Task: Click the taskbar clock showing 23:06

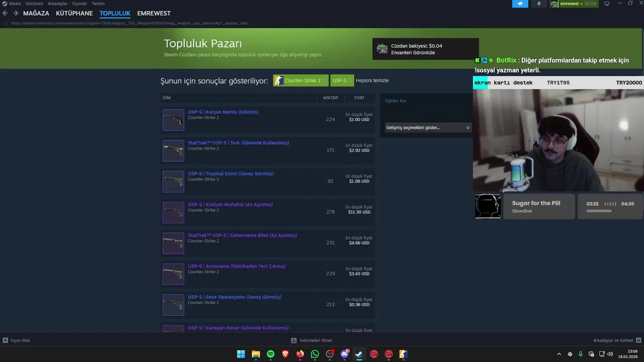Action: point(633,351)
